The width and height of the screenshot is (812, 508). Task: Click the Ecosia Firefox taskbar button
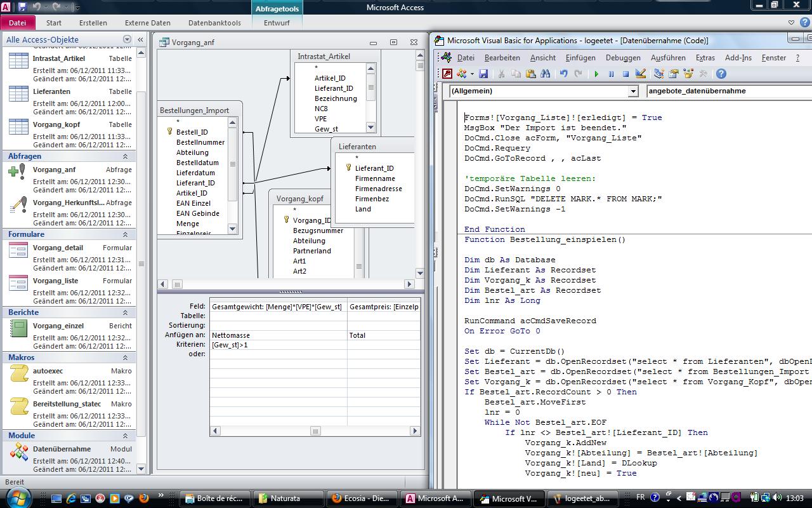pos(362,498)
